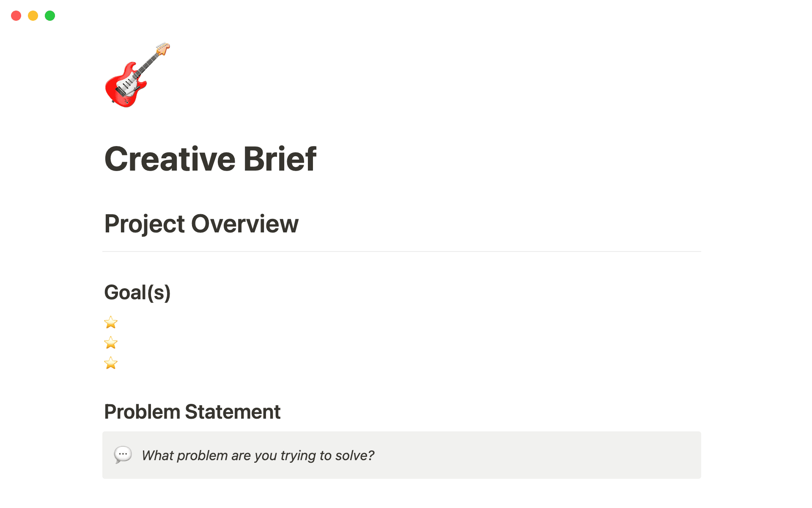Screen dimensions: 812x508
Task: Select the second star emoji under Goal(s)
Action: (111, 342)
